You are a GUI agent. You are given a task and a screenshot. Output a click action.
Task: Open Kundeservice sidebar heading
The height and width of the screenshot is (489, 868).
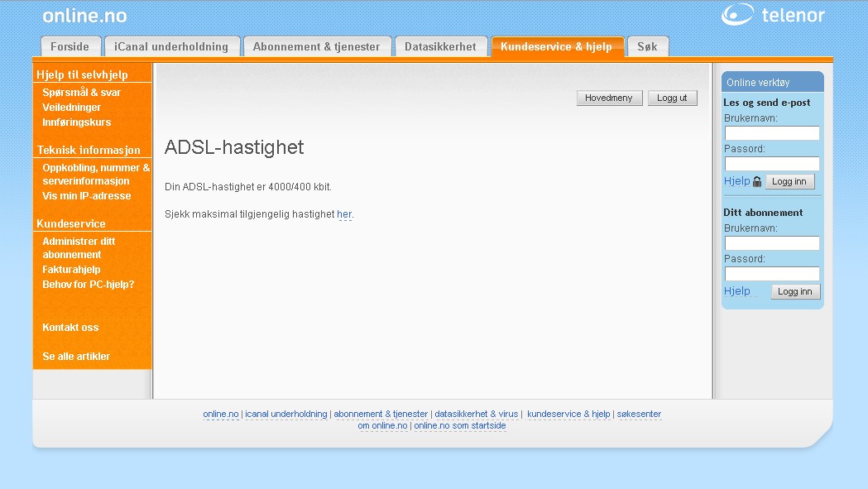pyautogui.click(x=71, y=223)
